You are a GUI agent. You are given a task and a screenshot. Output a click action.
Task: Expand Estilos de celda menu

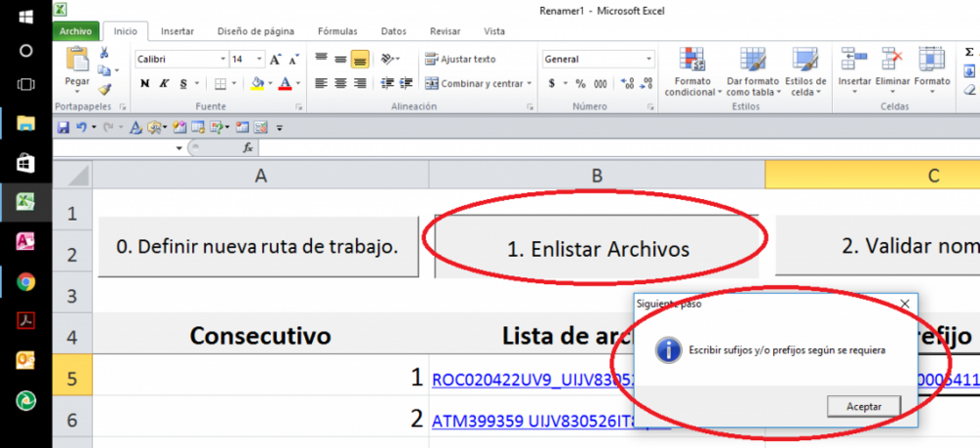(805, 72)
